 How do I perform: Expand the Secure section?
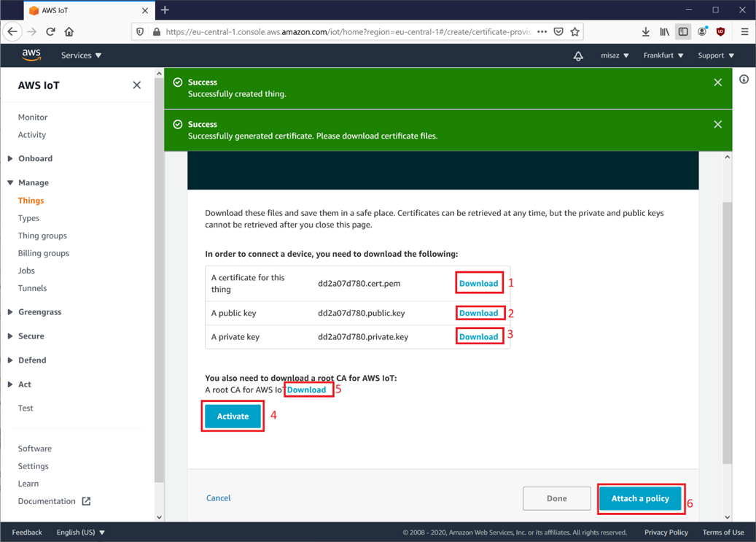(26, 336)
